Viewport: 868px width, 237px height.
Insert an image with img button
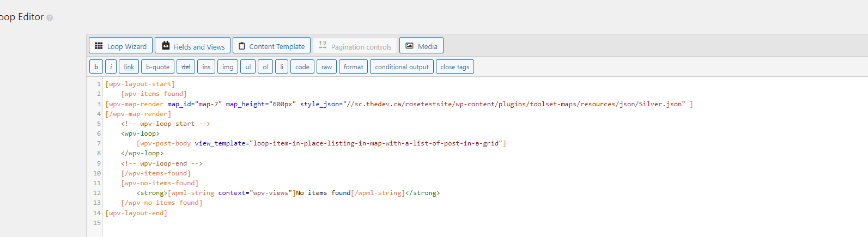[228, 66]
